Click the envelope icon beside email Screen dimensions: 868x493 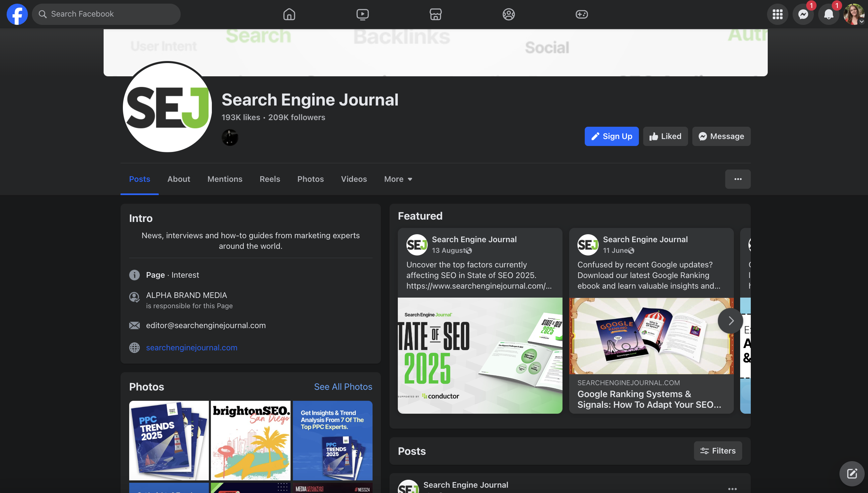click(x=134, y=325)
